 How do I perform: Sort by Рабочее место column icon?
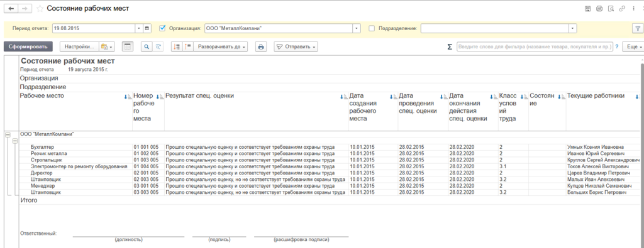pyautogui.click(x=128, y=97)
